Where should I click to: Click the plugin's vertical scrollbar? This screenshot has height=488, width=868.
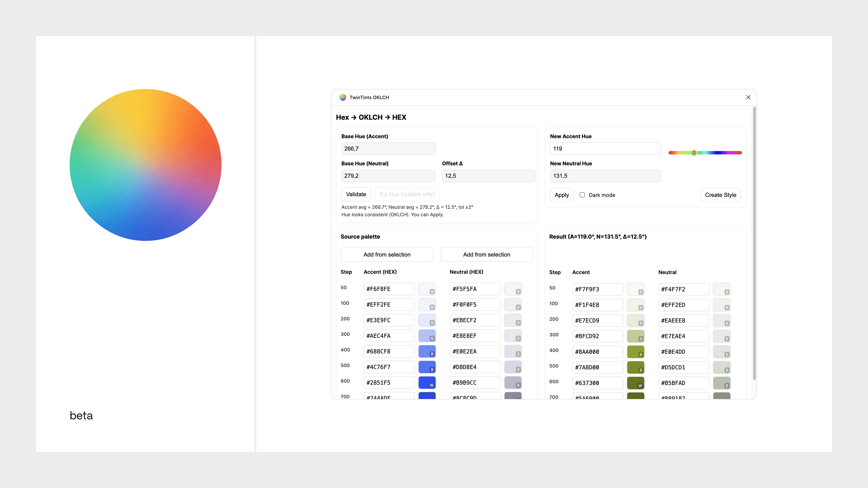(x=754, y=242)
